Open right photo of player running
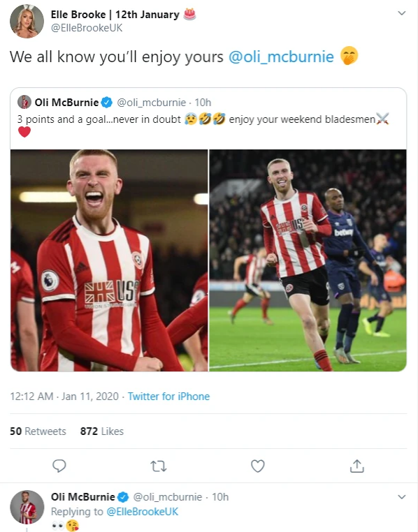 (308, 260)
